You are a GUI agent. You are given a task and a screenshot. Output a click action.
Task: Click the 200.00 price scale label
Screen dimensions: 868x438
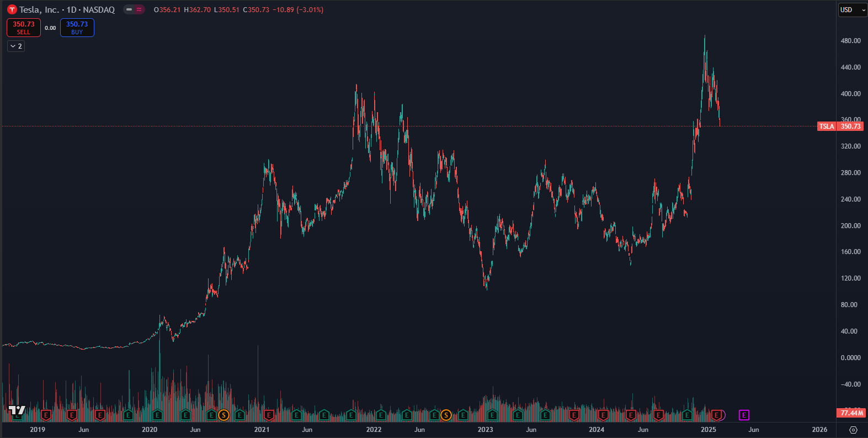850,226
